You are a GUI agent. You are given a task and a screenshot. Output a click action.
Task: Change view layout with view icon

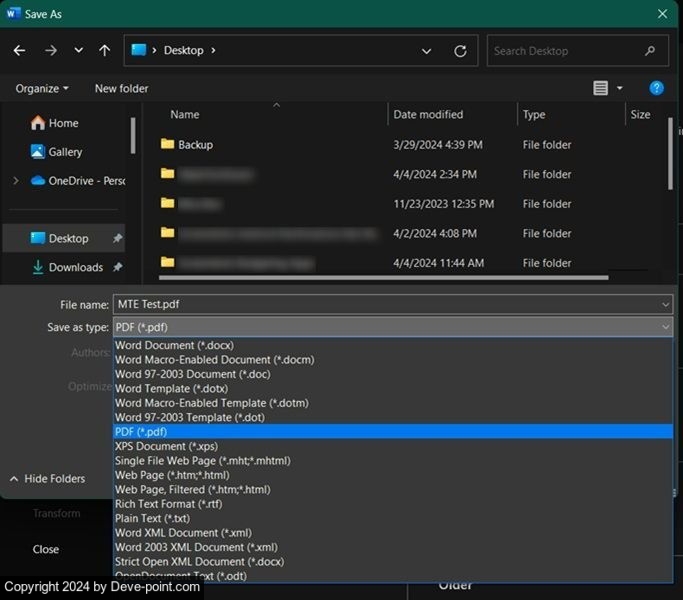point(601,88)
